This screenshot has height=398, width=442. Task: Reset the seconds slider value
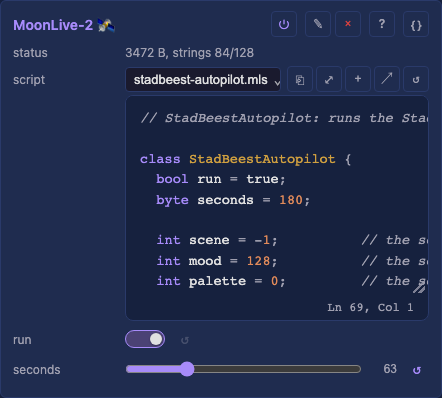pyautogui.click(x=417, y=370)
